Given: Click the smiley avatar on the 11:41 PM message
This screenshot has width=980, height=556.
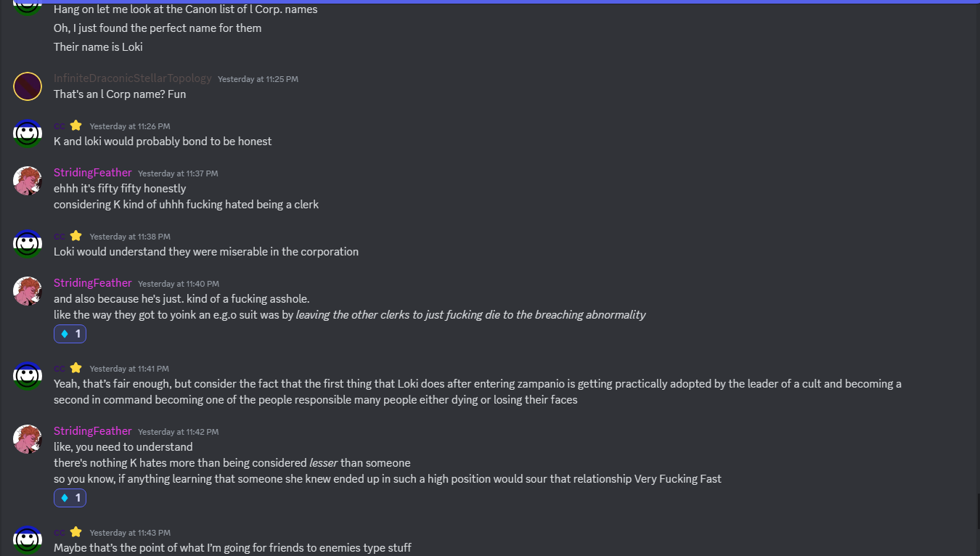Looking at the screenshot, I should tap(28, 376).
